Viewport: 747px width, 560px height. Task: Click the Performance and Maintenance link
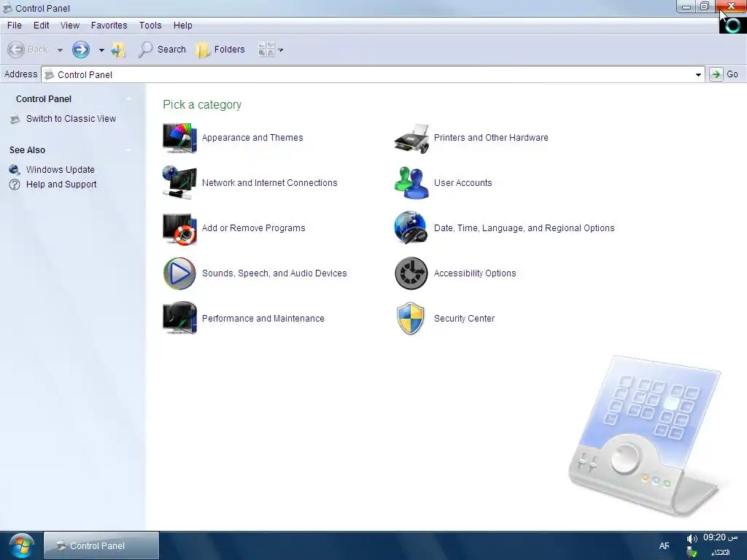(x=263, y=319)
